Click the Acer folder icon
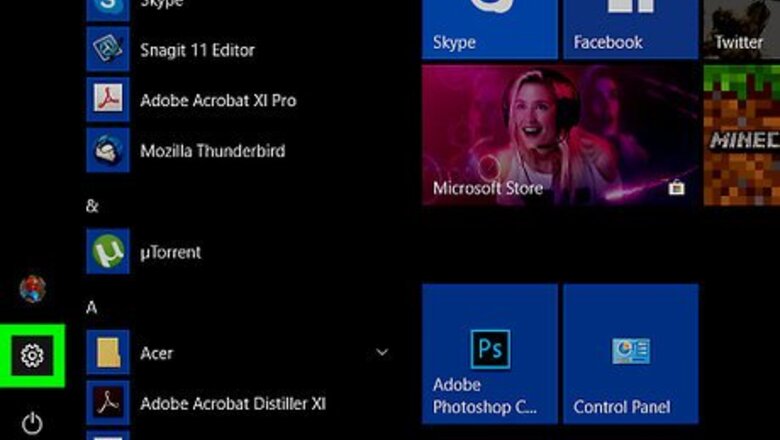Viewport: 780px width, 440px height. (108, 352)
